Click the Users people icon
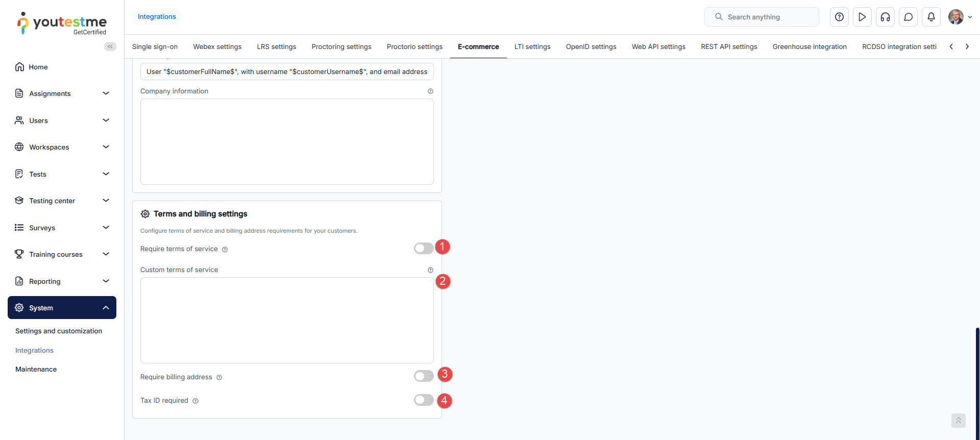The image size is (980, 440). [19, 120]
